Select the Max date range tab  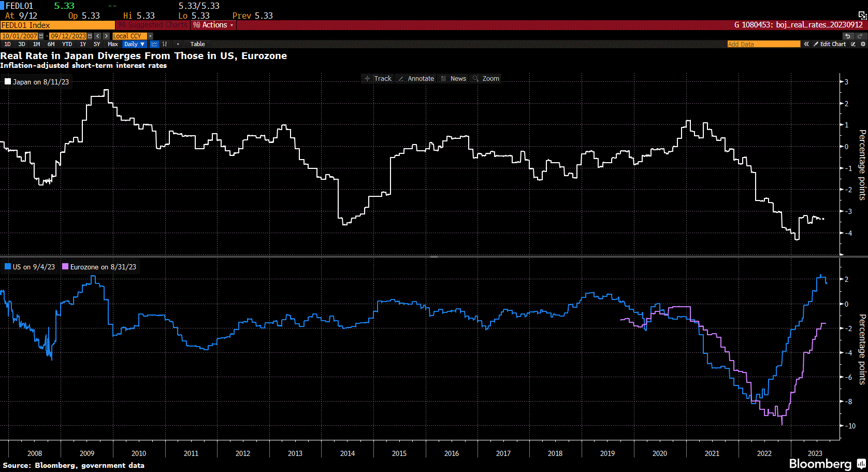tap(112, 44)
